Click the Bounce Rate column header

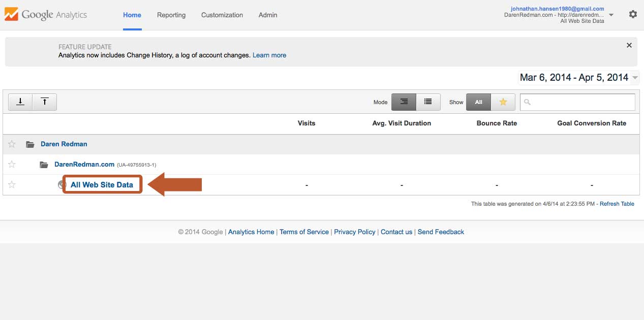coord(497,123)
